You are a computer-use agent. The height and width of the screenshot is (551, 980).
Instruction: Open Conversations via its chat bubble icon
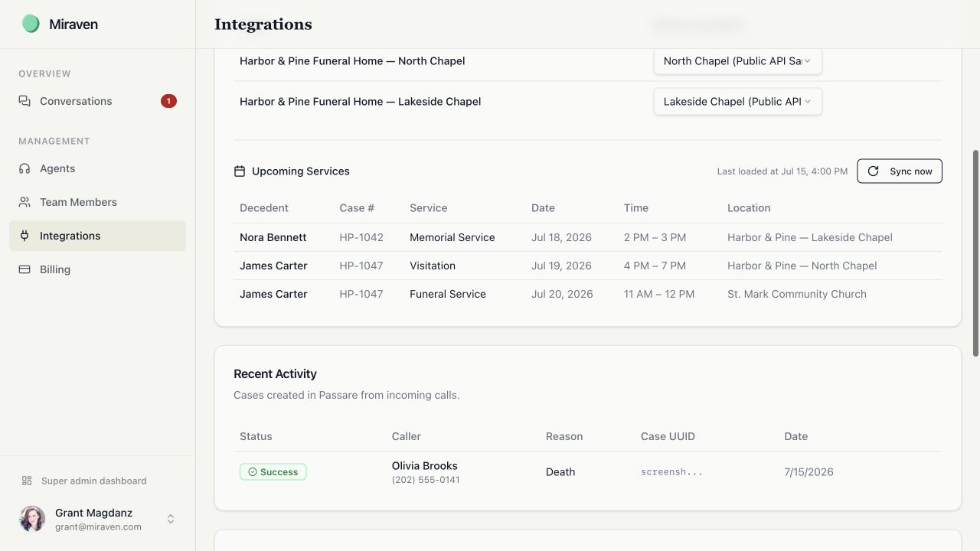click(x=24, y=101)
